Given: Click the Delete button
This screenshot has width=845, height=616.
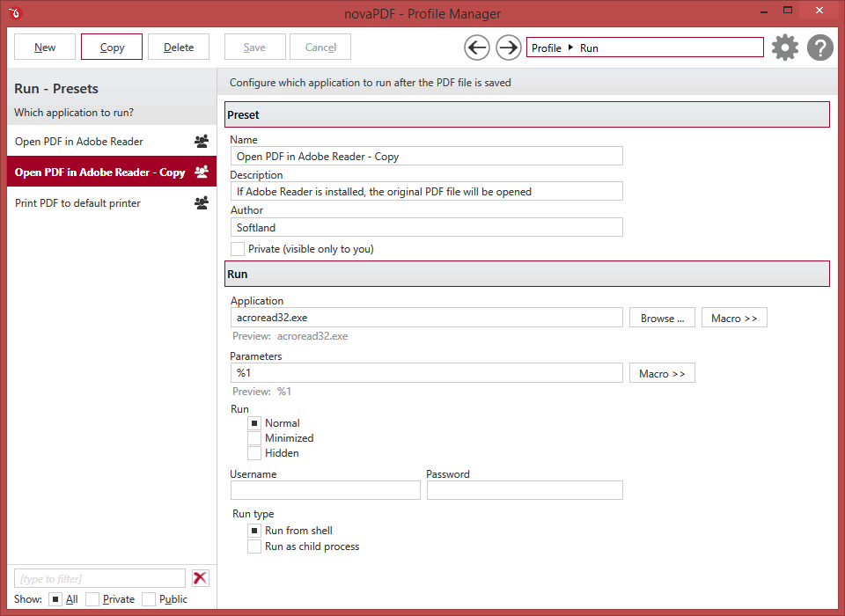Looking at the screenshot, I should (179, 48).
